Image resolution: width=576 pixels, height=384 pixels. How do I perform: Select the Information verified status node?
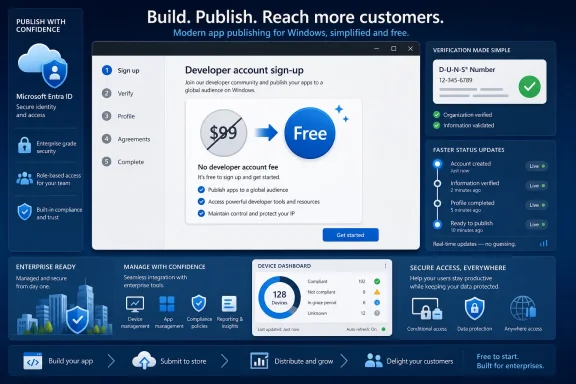pyautogui.click(x=437, y=183)
